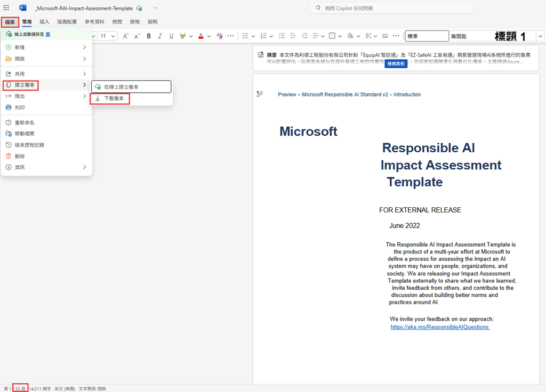Open highlight color dropdown arrow
This screenshot has width=546, height=392.
pyautogui.click(x=191, y=36)
